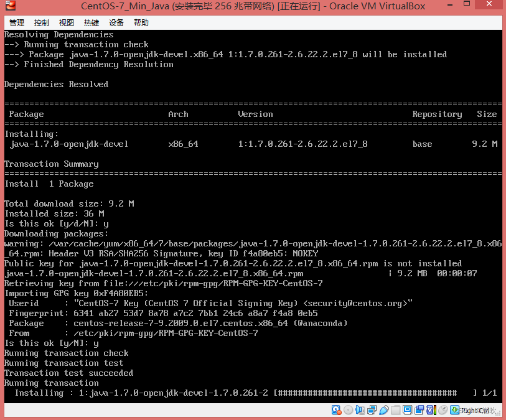Viewport: 506px width, 420px height.
Task: Click the '00:00:07' download time value
Action: [x=457, y=273]
